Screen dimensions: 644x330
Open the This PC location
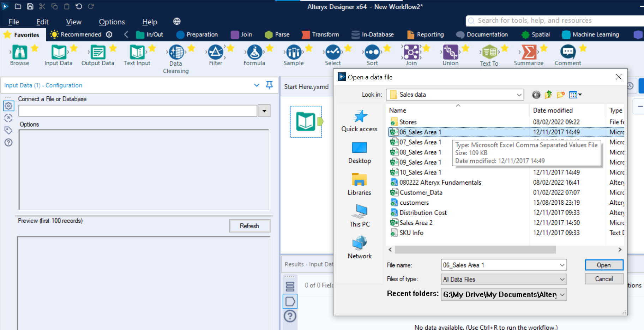click(360, 216)
